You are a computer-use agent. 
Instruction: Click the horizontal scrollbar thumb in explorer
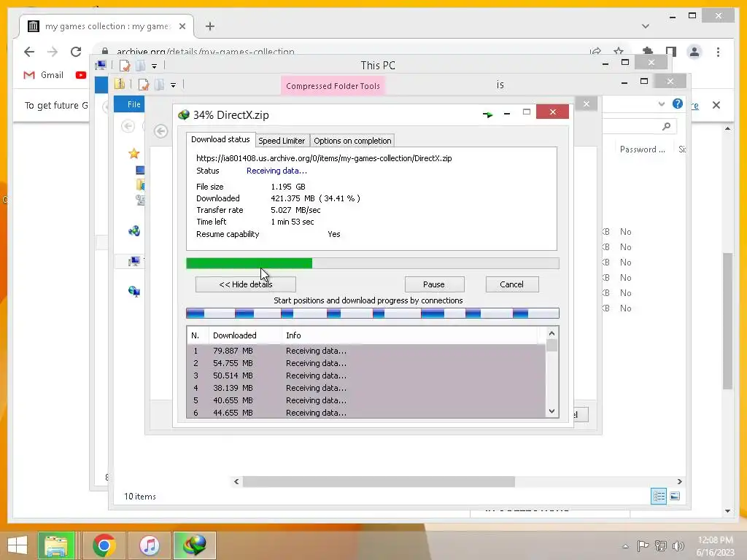point(379,481)
